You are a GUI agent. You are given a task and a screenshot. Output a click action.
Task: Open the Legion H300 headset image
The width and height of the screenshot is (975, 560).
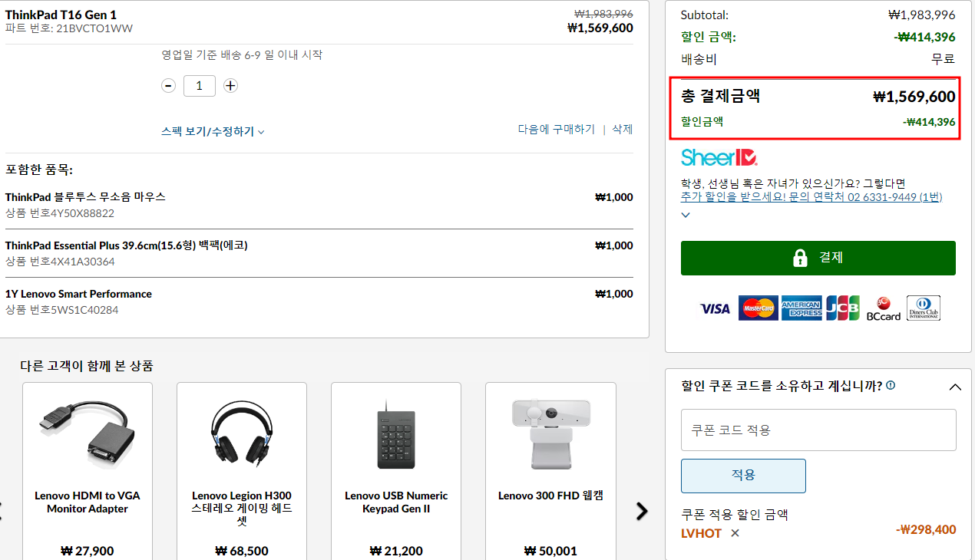pyautogui.click(x=242, y=433)
